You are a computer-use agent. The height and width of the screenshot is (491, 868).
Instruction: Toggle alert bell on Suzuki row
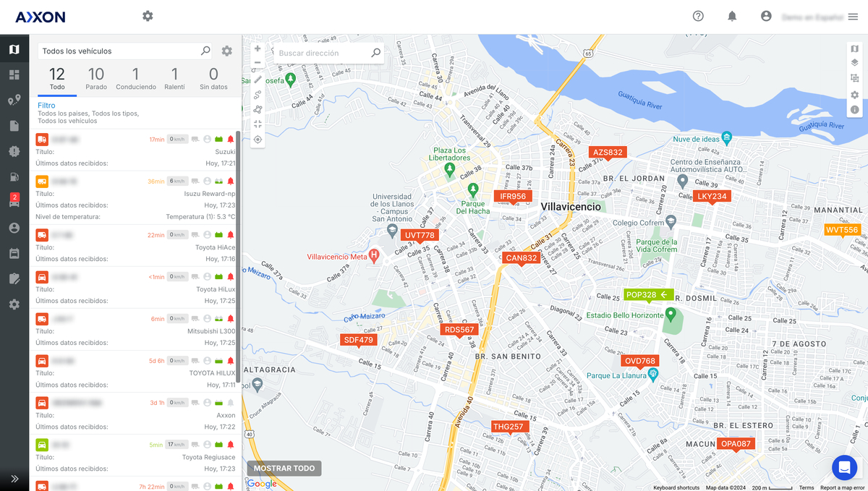point(231,139)
